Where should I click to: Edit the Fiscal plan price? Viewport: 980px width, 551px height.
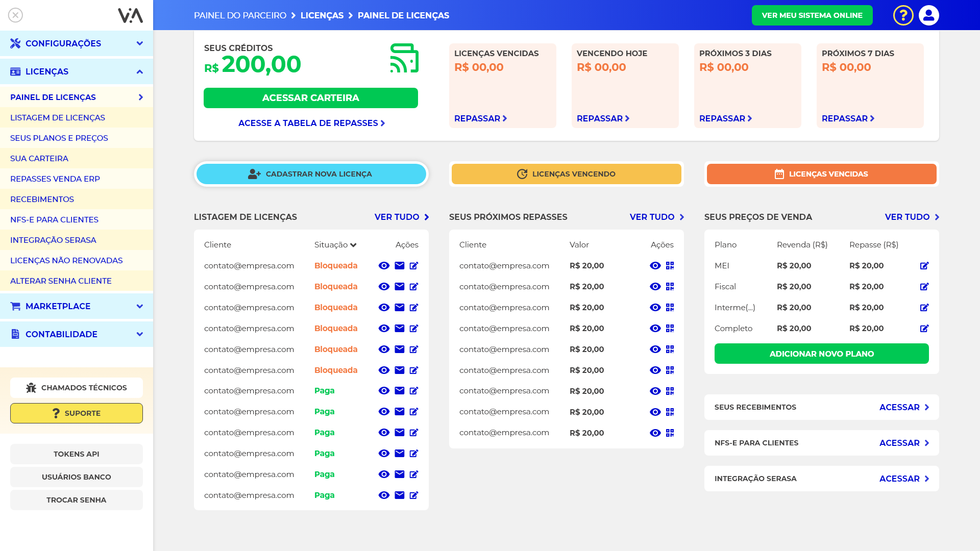(x=924, y=287)
